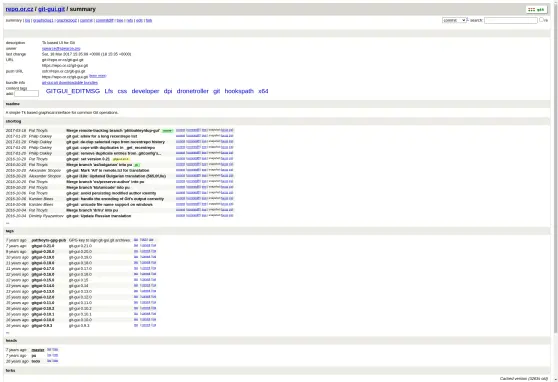Select the GITGUI_EDITMSG content tag

[73, 91]
